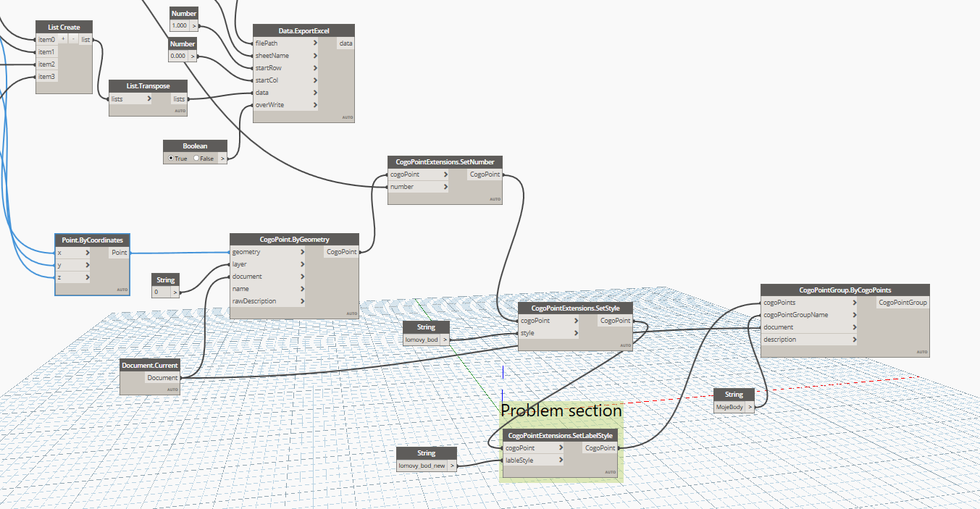
Task: Select the CogoPointExtensions.SetStyle node header
Action: [576, 308]
